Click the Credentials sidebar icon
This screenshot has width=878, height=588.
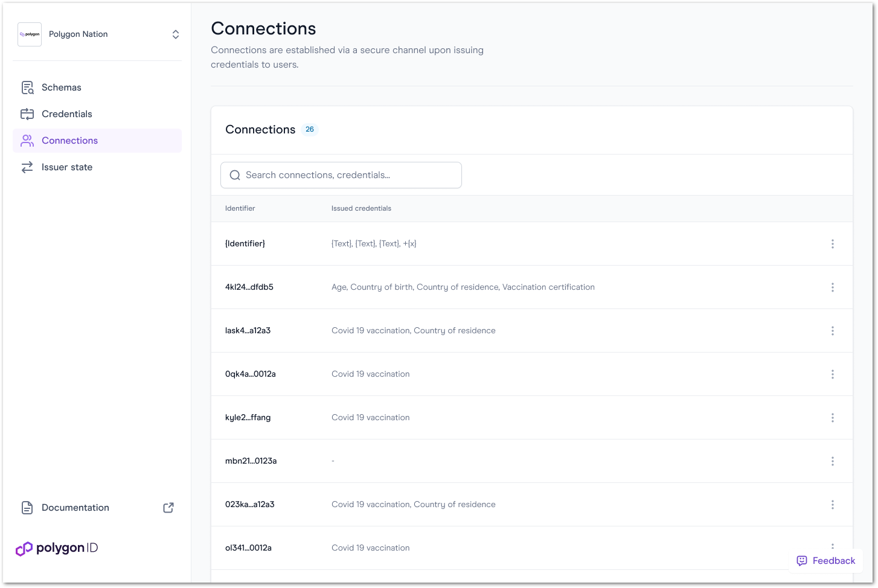click(x=27, y=114)
